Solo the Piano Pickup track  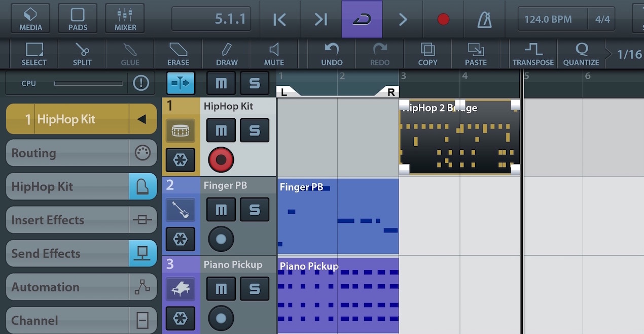coord(255,288)
